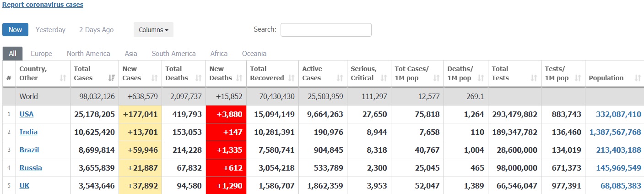Sort table by Total Deaths arrows
644x194 pixels.
[x=199, y=78]
